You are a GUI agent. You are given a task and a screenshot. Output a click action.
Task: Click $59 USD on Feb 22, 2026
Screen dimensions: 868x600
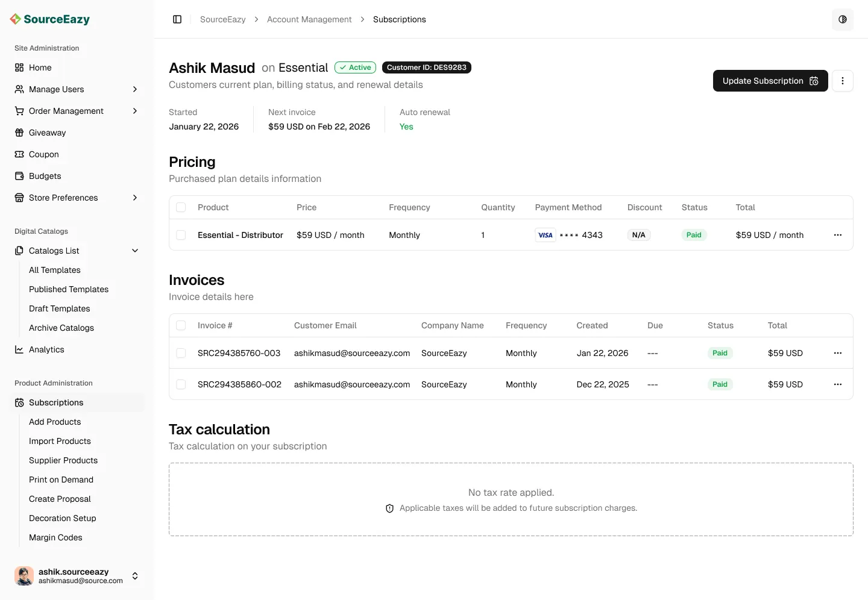pos(319,127)
